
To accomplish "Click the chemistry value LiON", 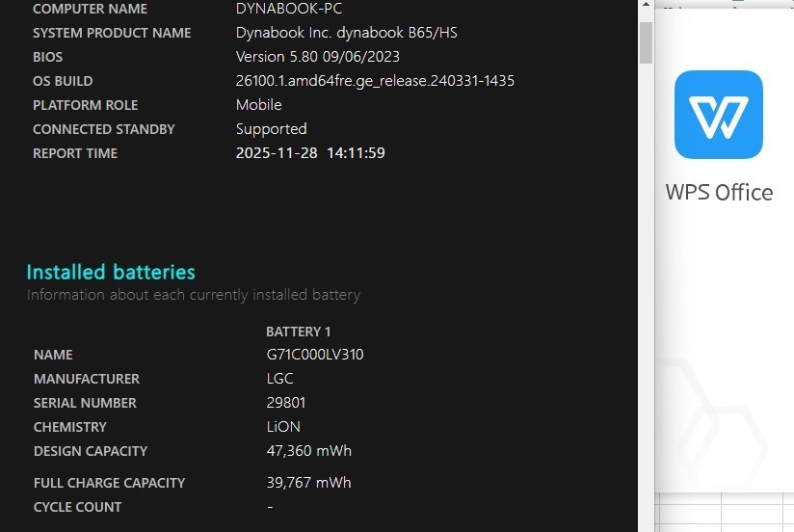I will (x=283, y=427).
